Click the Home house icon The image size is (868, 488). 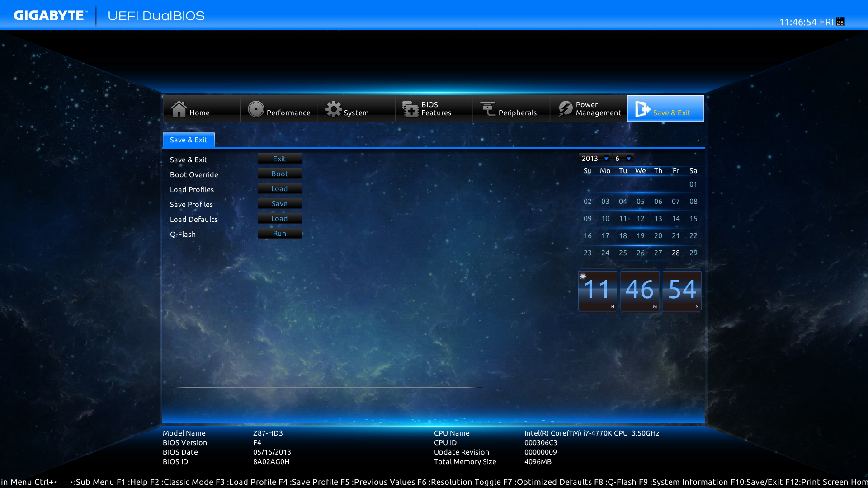click(x=179, y=108)
